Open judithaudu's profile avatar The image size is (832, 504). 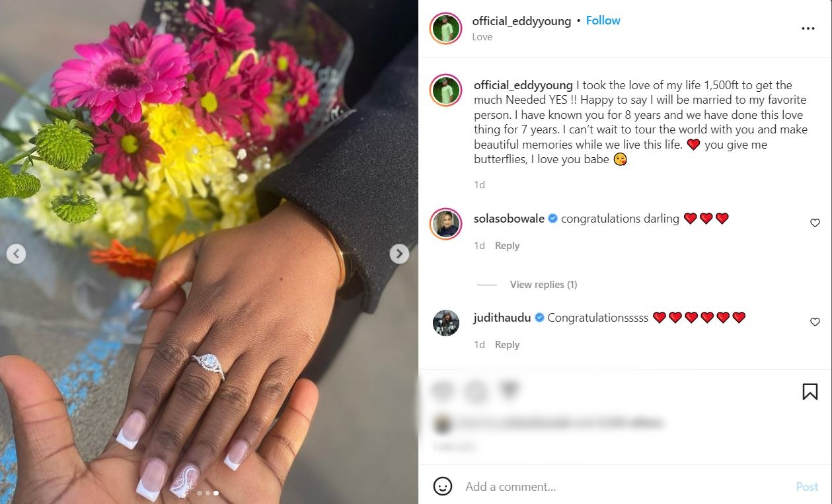point(446,323)
